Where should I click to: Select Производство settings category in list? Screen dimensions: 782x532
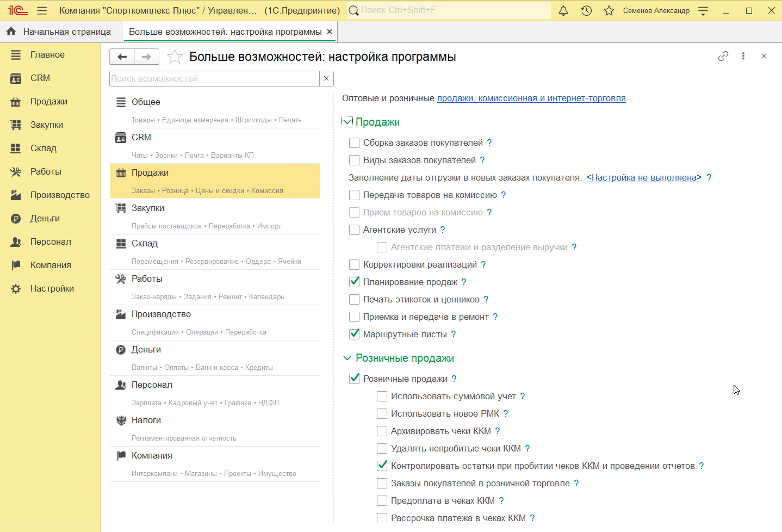point(215,323)
